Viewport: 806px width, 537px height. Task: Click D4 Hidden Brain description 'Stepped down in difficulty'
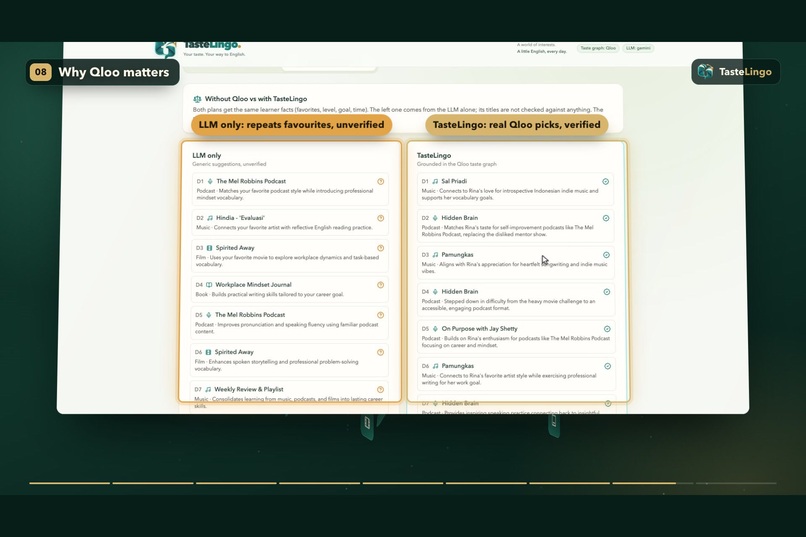[508, 305]
